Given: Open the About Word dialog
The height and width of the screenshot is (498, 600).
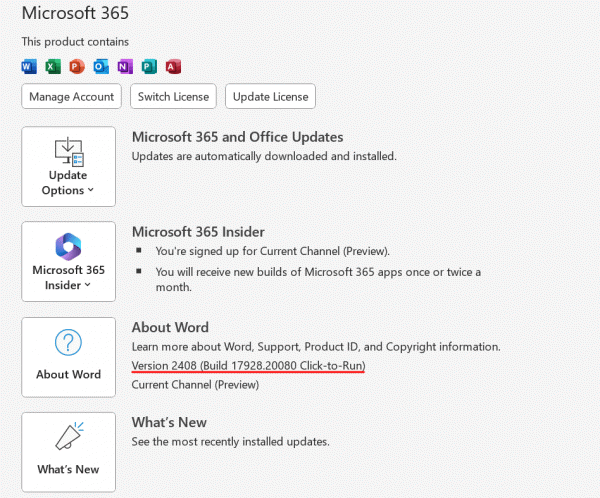Looking at the screenshot, I should [x=68, y=357].
